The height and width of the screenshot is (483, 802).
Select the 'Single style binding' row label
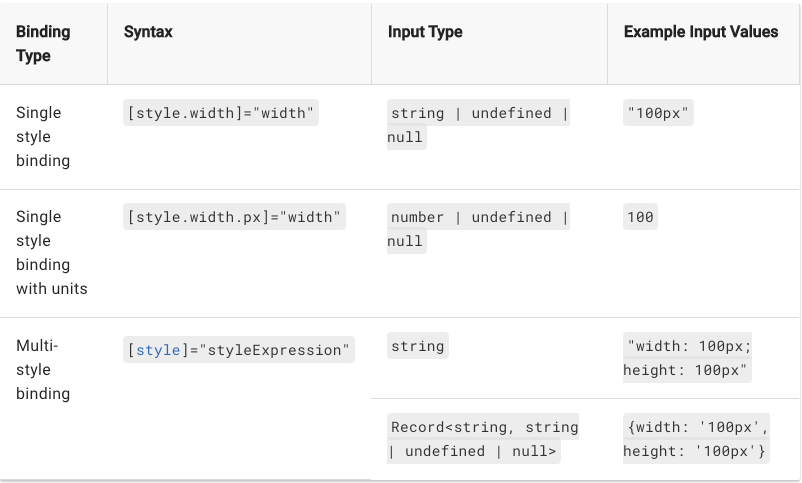click(43, 136)
